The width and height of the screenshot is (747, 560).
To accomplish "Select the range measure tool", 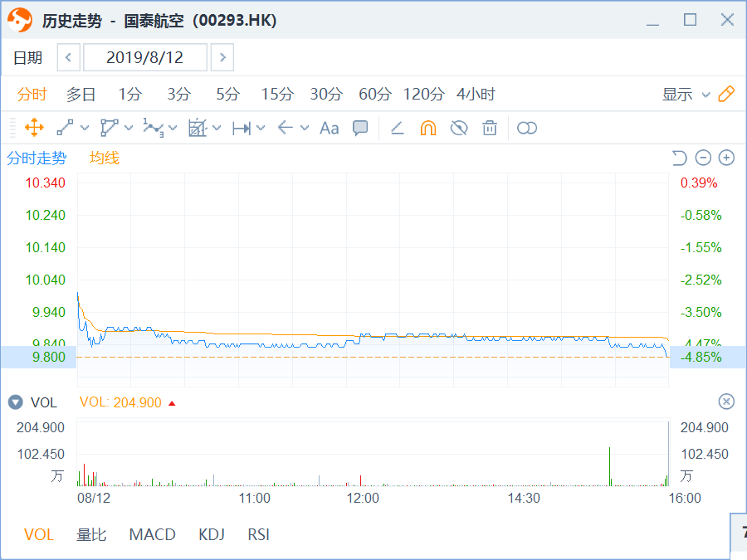I will 242,128.
